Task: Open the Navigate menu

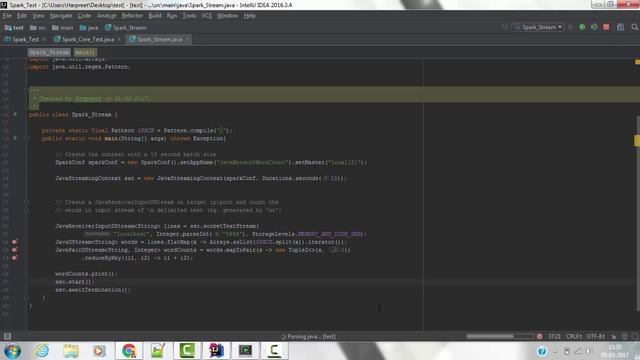Action: [61, 16]
